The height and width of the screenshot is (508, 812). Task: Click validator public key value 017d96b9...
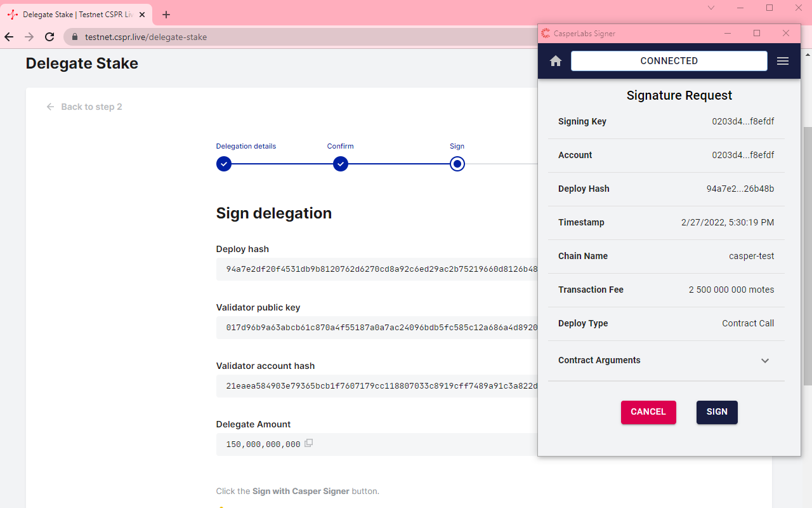[x=382, y=328]
